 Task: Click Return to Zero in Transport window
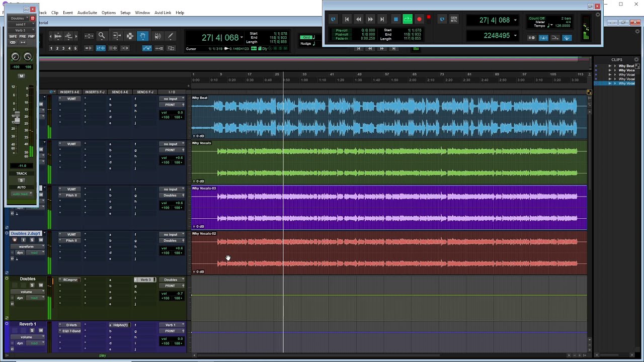(347, 19)
